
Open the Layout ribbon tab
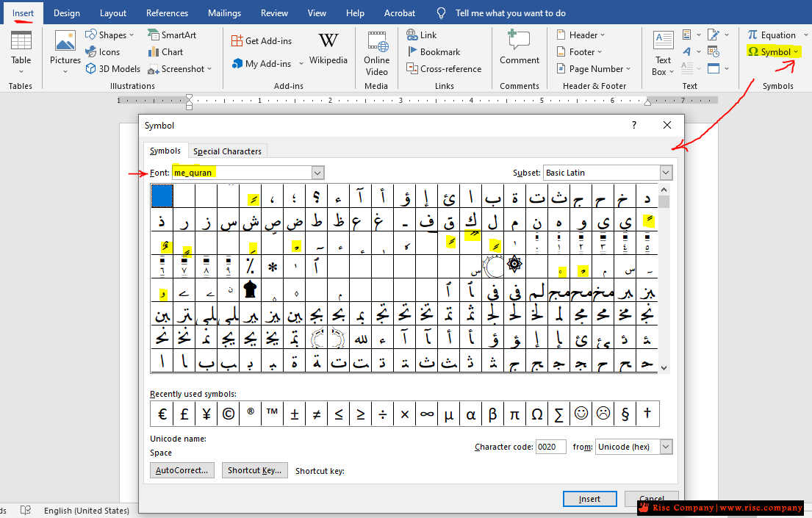[113, 13]
